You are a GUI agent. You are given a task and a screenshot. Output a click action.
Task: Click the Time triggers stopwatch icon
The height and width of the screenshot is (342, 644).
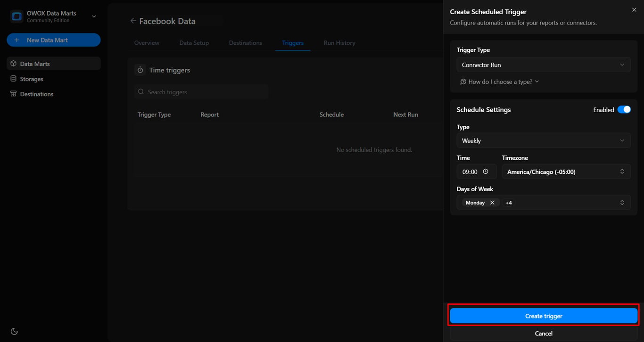click(140, 70)
